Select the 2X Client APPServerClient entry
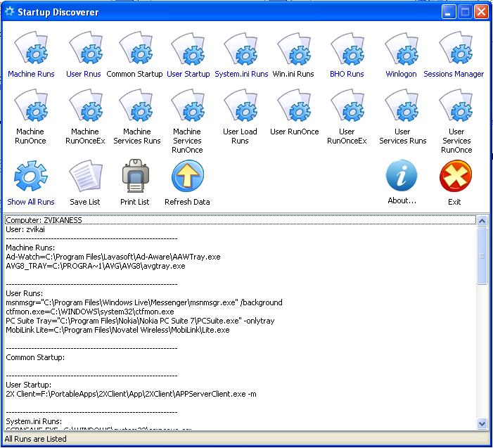Image resolution: width=493 pixels, height=448 pixels. coord(131,395)
